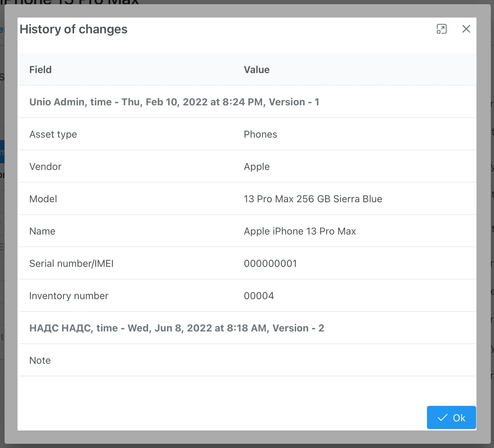Click the Model field label

43,199
